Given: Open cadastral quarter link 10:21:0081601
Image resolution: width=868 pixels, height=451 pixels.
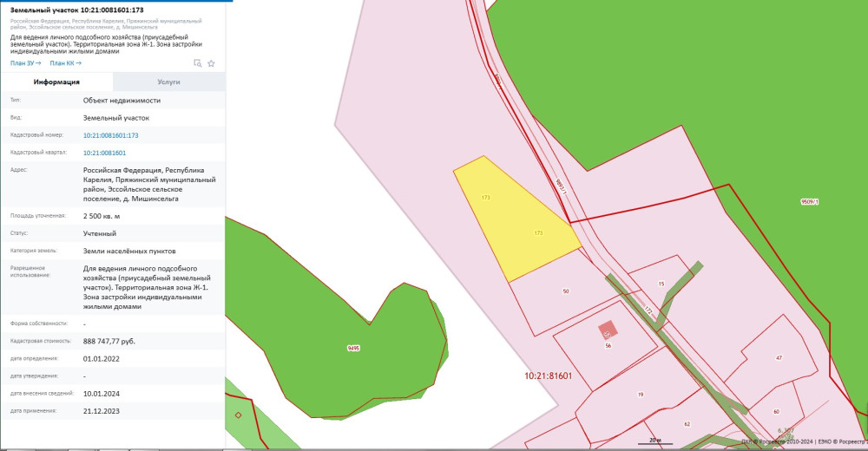Looking at the screenshot, I should coord(104,153).
